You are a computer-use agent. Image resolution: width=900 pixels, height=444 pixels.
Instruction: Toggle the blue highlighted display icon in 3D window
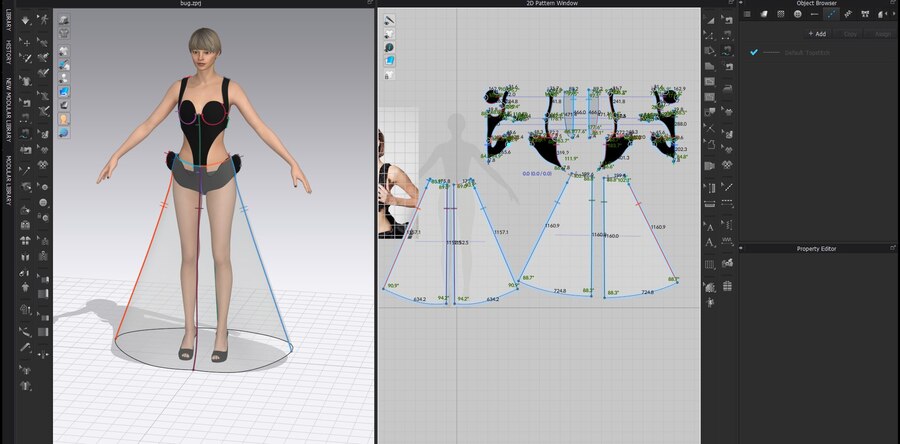pyautogui.click(x=64, y=91)
